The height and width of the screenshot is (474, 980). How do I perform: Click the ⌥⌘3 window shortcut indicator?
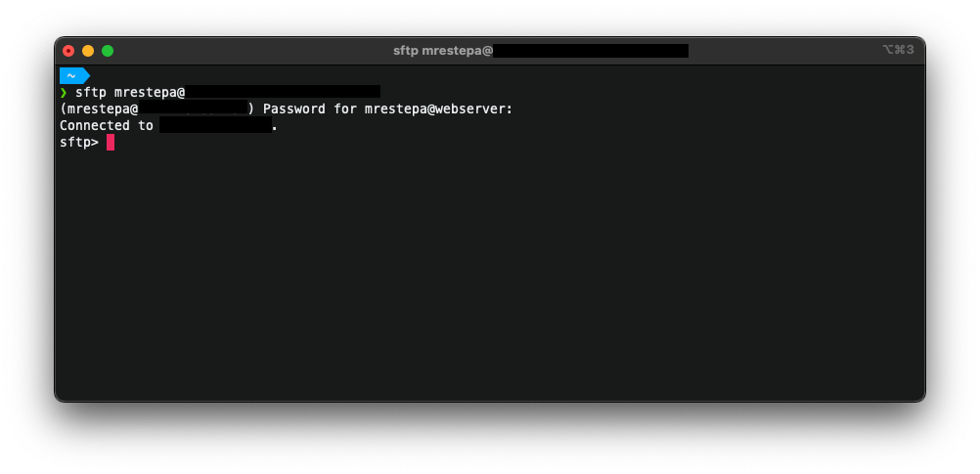click(x=897, y=50)
